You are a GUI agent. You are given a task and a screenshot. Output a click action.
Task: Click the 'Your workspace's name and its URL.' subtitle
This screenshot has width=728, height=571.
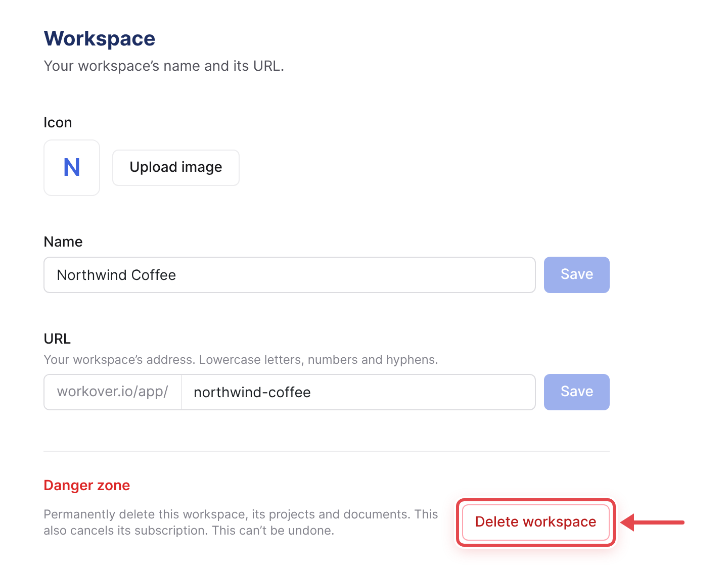coord(164,66)
